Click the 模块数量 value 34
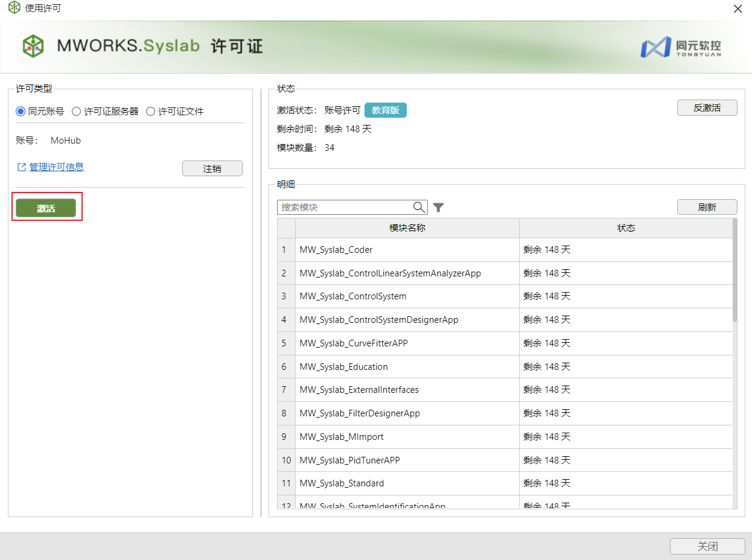The height and width of the screenshot is (560, 752). 330,148
